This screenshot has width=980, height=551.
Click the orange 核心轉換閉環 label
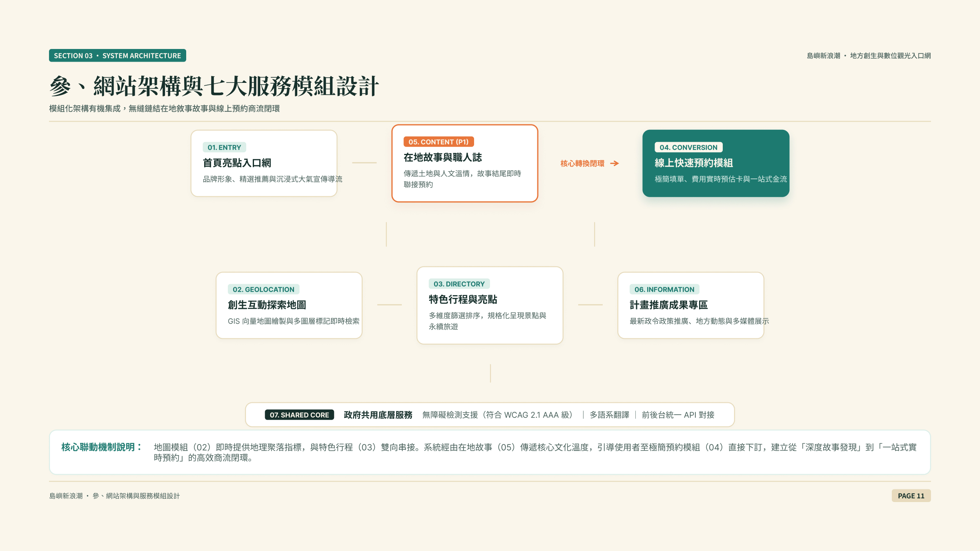[x=582, y=163]
